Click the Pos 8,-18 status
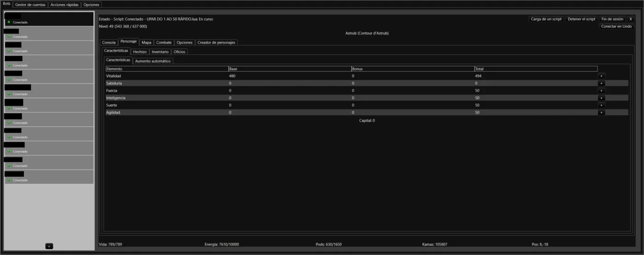The height and width of the screenshot is (255, 644). [540, 244]
